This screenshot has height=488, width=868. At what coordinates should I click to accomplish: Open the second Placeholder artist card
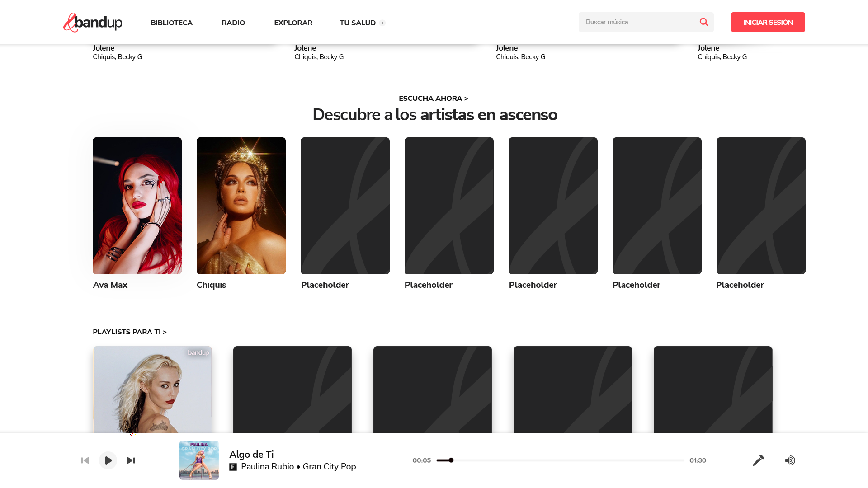[x=449, y=206]
